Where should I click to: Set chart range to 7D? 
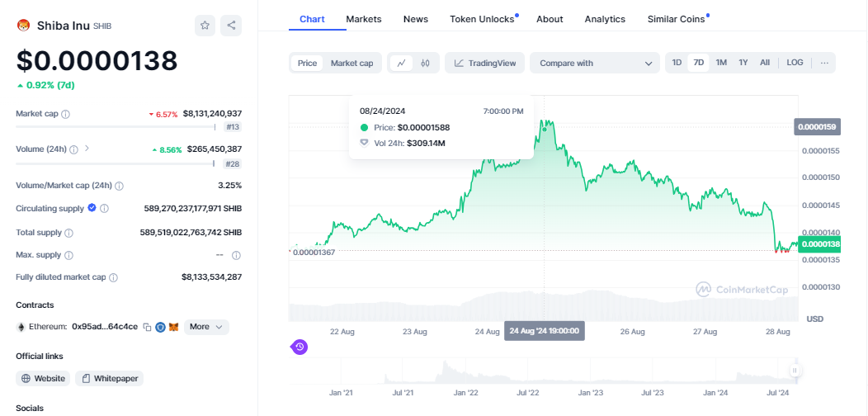(x=699, y=63)
